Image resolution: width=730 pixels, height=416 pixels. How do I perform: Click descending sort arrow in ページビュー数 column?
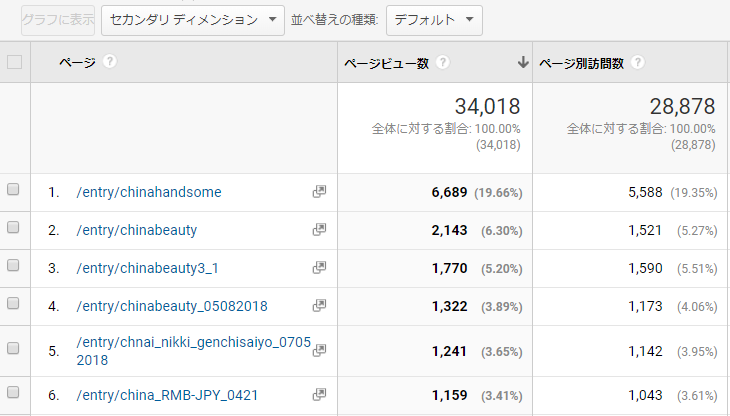(523, 62)
